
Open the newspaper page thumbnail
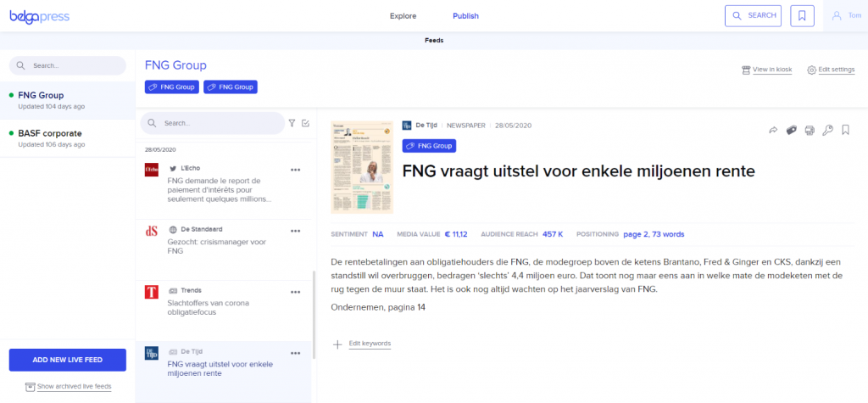[362, 167]
